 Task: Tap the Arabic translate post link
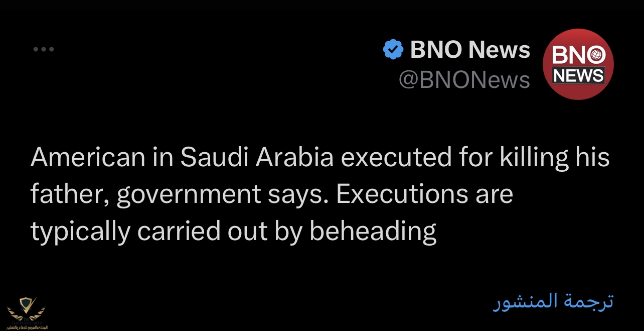click(553, 301)
